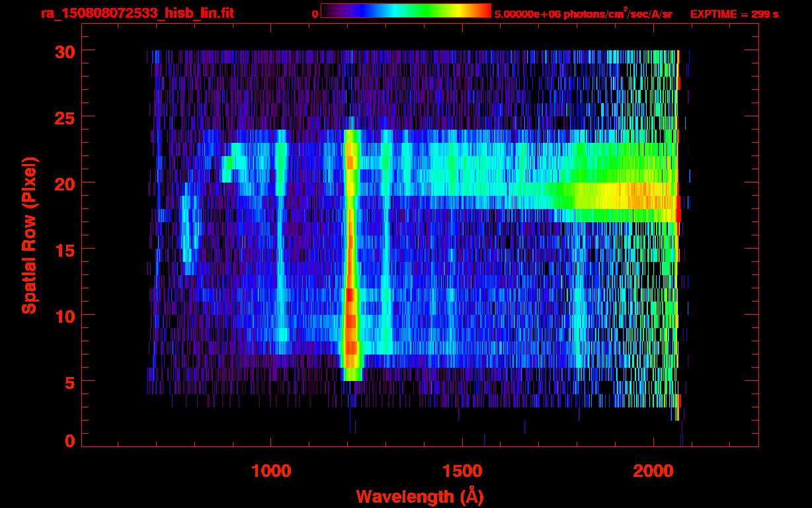Image resolution: width=812 pixels, height=508 pixels.
Task: Click the rainbow color scale bar
Action: tap(406, 11)
